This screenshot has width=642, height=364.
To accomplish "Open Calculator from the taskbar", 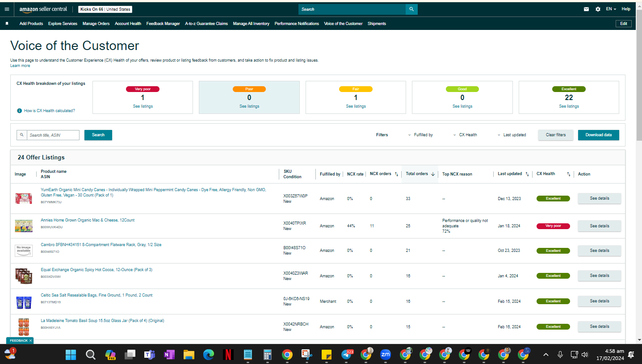I will click(268, 355).
